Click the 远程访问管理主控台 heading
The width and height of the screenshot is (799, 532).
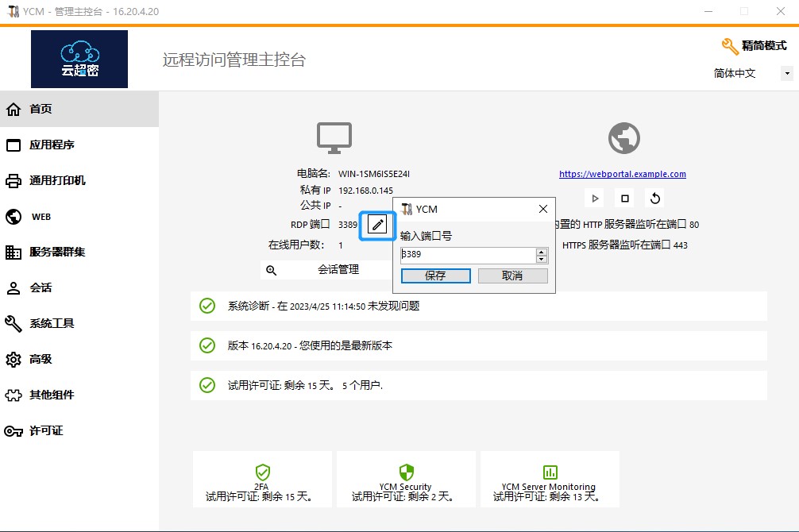point(234,60)
